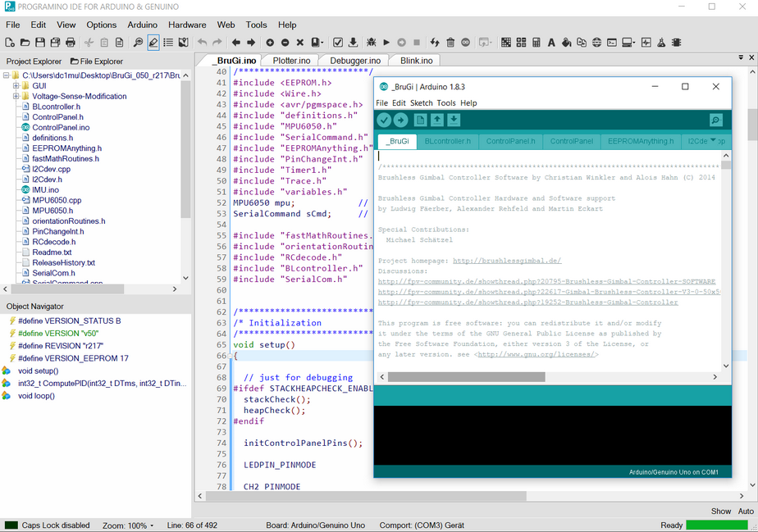Click the trash can toolbar icon
Viewport: 758px width, 532px height.
click(450, 43)
